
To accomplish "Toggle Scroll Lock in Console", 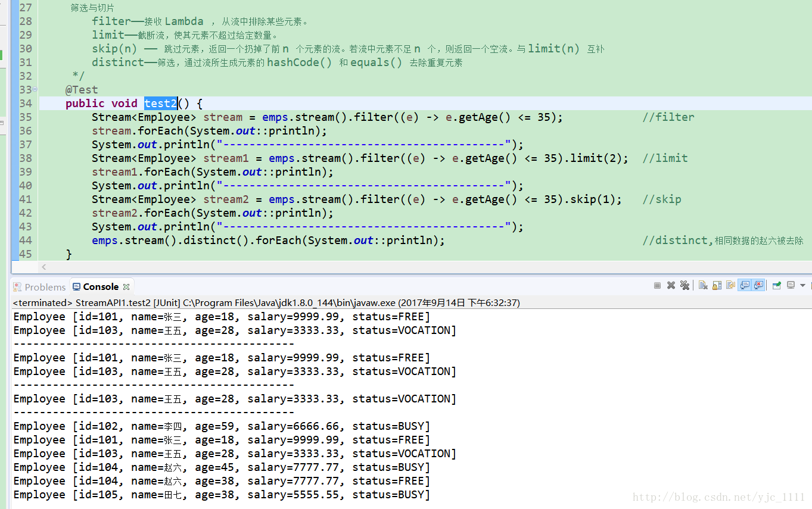I will 717,286.
